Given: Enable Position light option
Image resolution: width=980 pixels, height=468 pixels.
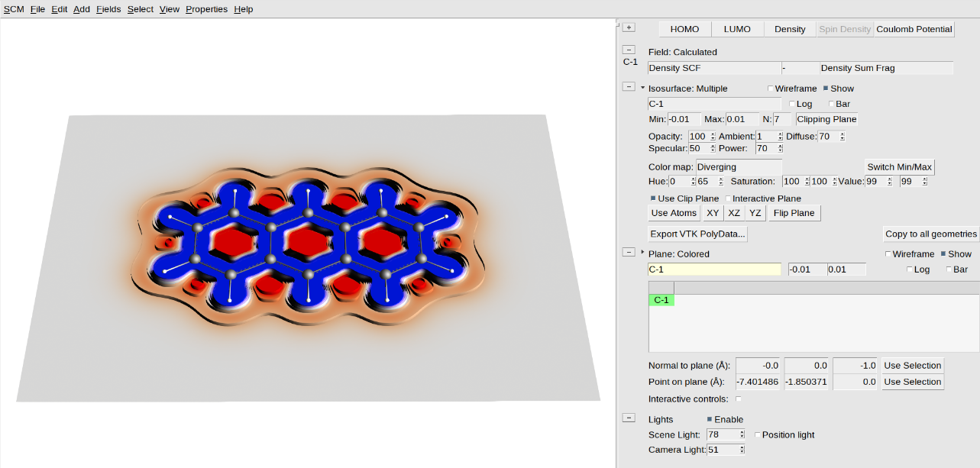Looking at the screenshot, I should tap(757, 434).
